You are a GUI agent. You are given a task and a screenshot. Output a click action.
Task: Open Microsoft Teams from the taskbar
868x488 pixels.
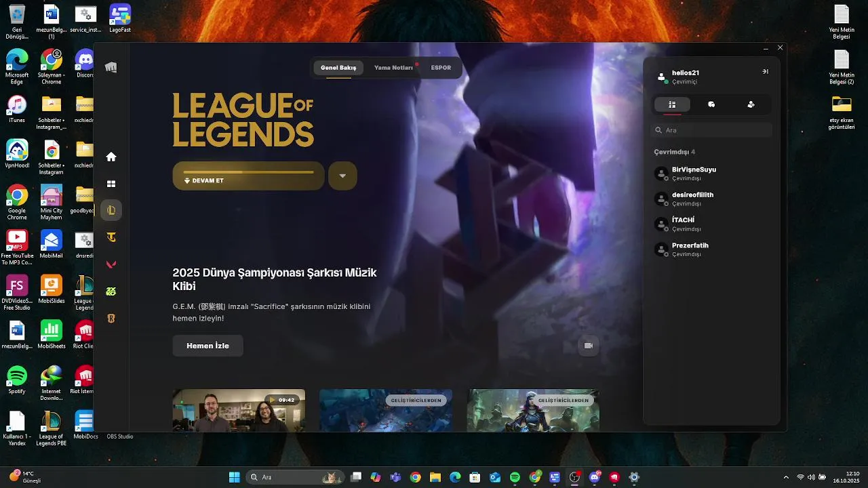click(x=395, y=477)
